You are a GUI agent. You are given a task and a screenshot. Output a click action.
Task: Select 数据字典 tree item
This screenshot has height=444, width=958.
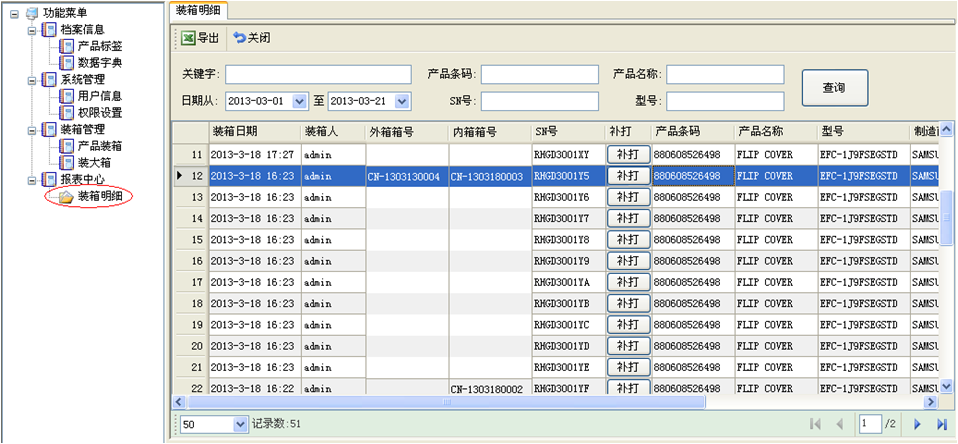99,62
